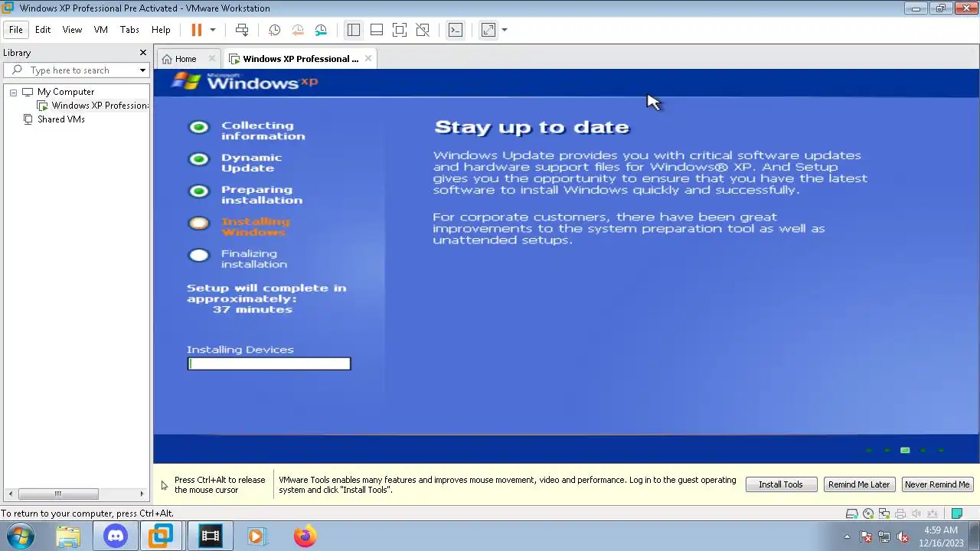The image size is (980, 551).
Task: Click the Install Tools button
Action: (781, 484)
